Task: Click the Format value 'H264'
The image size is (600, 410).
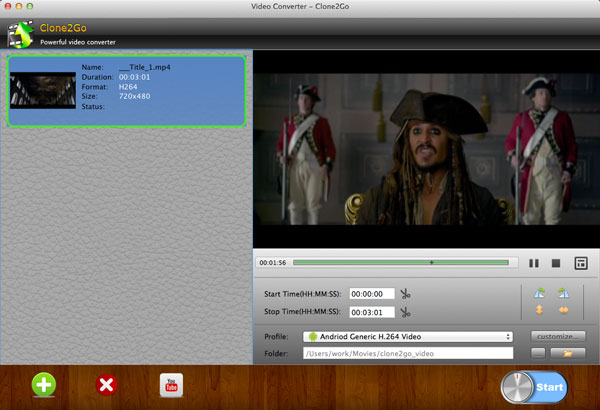Action: coord(128,87)
